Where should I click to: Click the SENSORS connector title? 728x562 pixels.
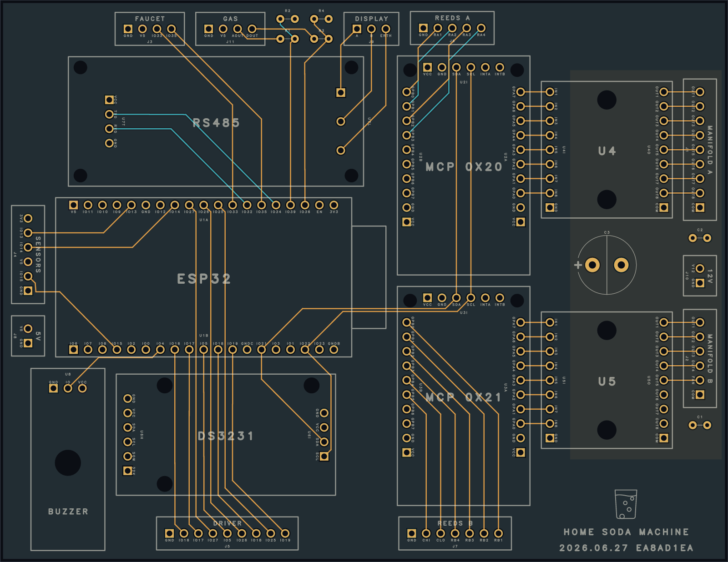[38, 255]
